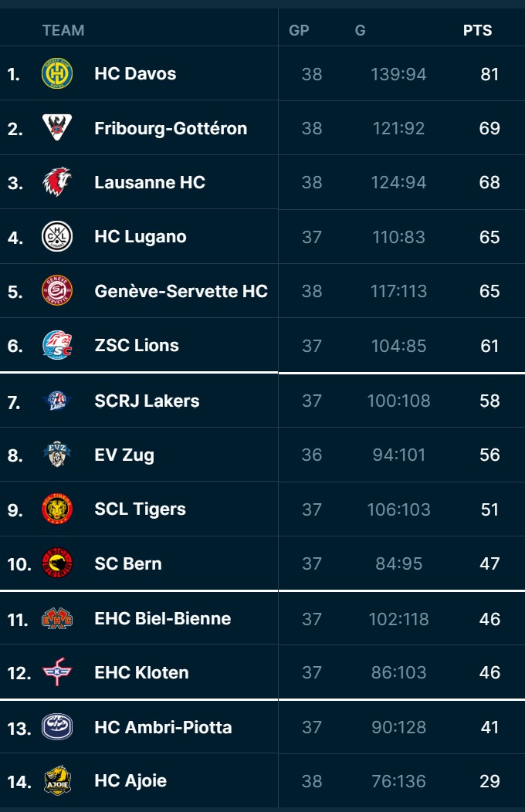Viewport: 525px width, 812px height.
Task: Click the HC Ambri-Piotta logo
Action: point(56,727)
